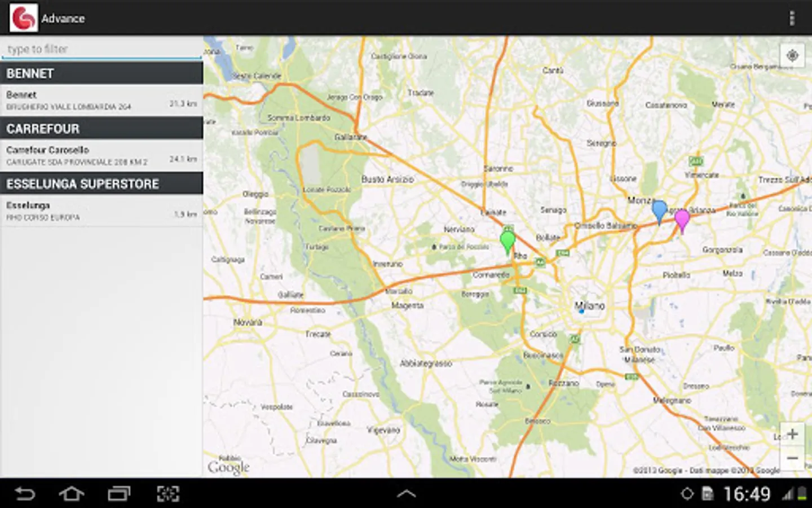Tap the my-location button on map

tap(792, 55)
